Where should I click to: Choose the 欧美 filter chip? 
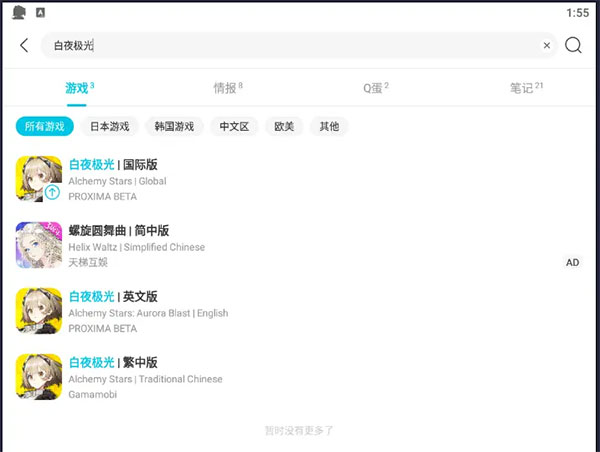tap(284, 126)
